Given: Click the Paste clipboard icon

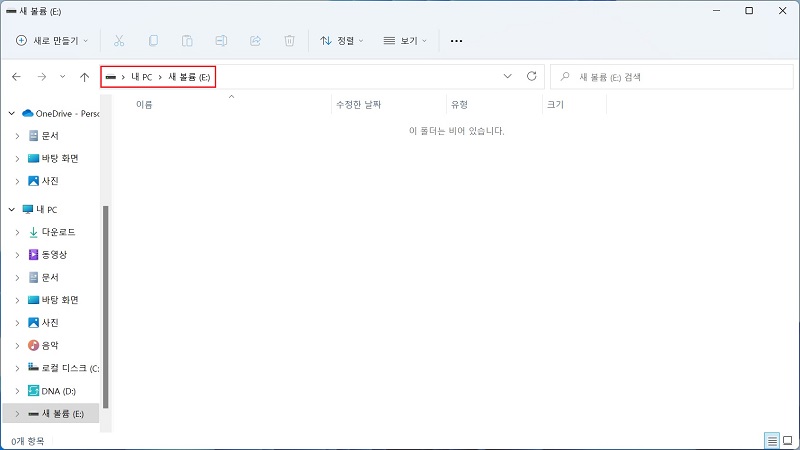Looking at the screenshot, I should pos(187,41).
